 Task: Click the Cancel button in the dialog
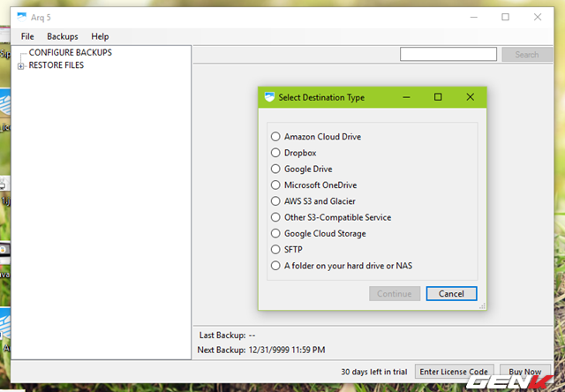451,293
